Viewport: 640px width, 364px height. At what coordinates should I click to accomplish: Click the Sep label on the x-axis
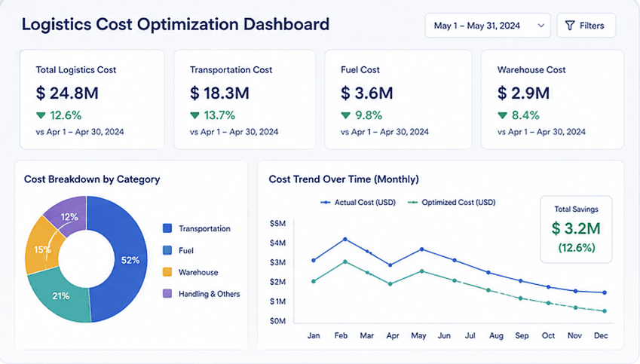pyautogui.click(x=522, y=335)
